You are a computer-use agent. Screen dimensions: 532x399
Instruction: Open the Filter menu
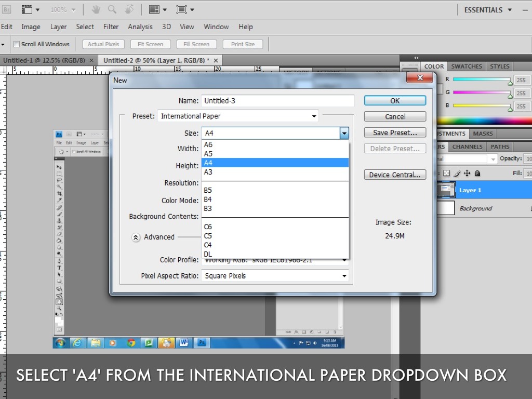click(x=111, y=26)
